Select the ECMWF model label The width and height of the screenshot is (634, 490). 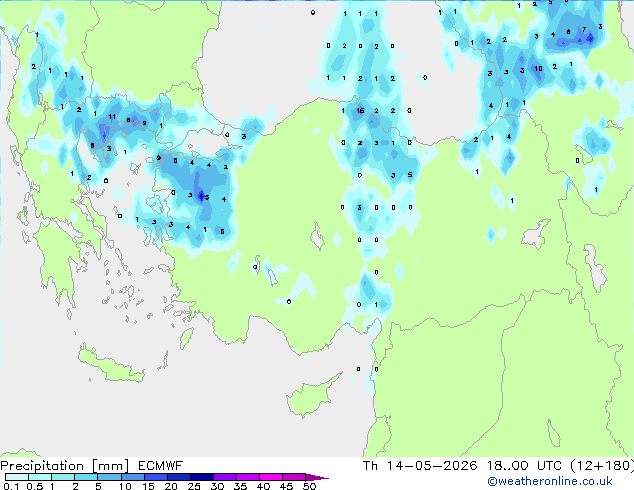(161, 466)
